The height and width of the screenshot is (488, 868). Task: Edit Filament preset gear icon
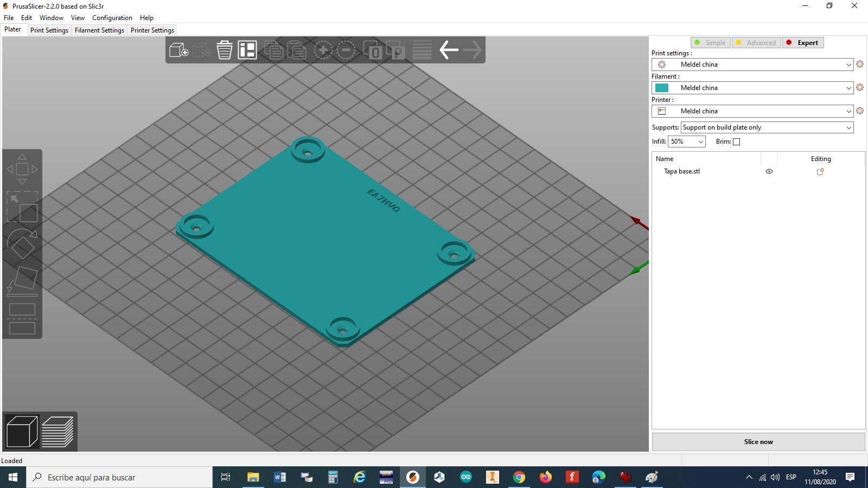(860, 87)
